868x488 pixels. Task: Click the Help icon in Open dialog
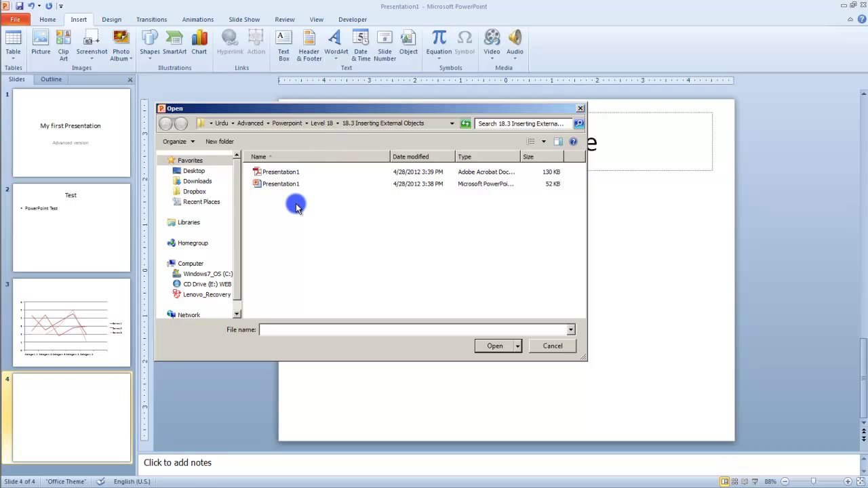point(573,142)
